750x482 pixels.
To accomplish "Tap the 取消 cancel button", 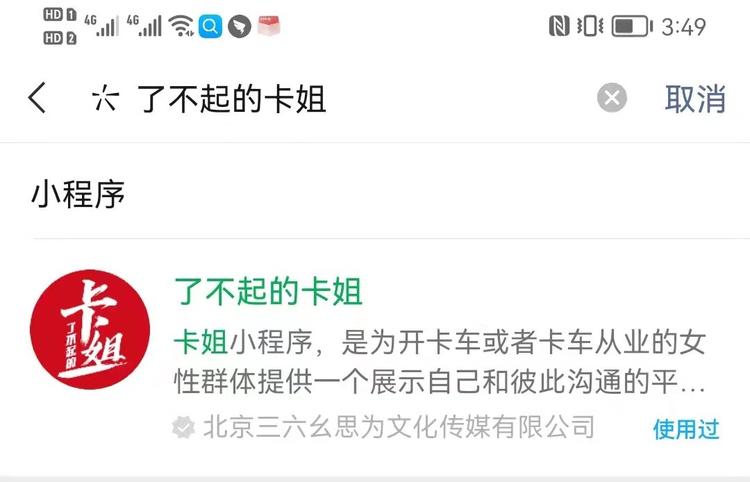I will pos(695,99).
